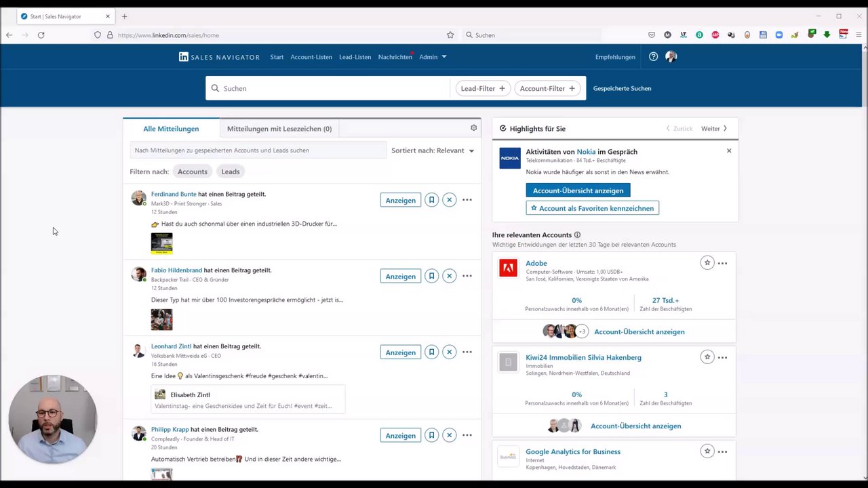The height and width of the screenshot is (488, 868).
Task: Click the LinkedIn Sales Navigator logo
Action: (x=219, y=57)
